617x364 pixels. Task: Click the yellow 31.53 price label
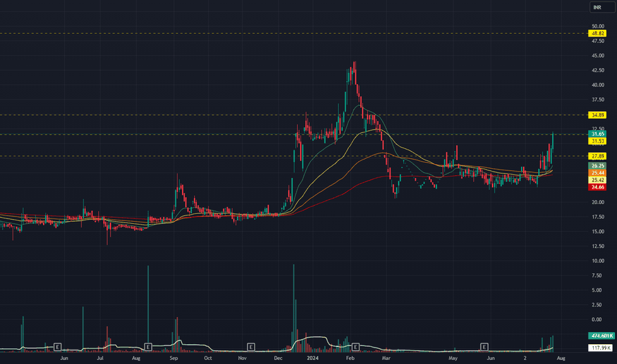[x=597, y=141]
